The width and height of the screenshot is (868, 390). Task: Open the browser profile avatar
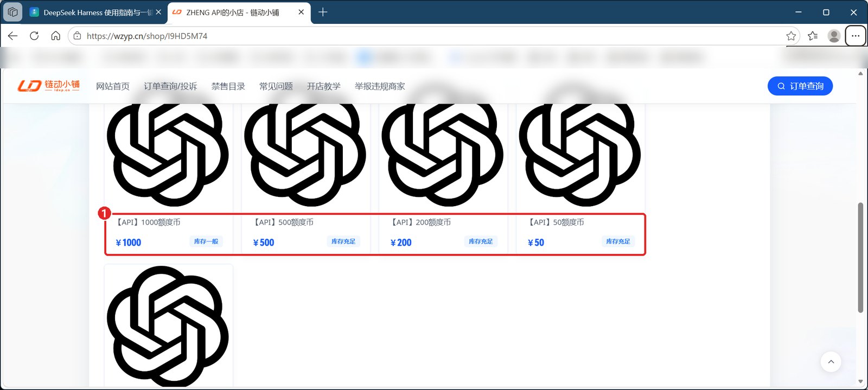834,36
